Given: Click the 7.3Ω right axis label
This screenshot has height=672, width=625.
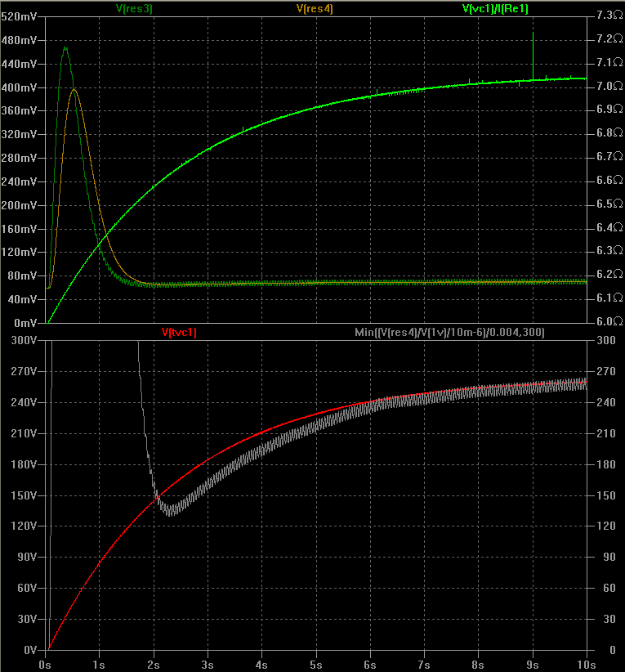Looking at the screenshot, I should coord(609,15).
